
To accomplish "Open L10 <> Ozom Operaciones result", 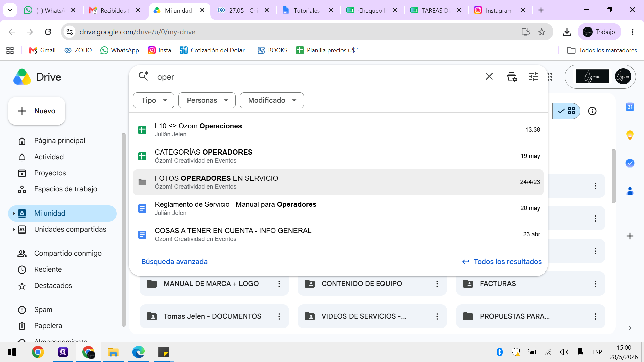I will click(338, 130).
